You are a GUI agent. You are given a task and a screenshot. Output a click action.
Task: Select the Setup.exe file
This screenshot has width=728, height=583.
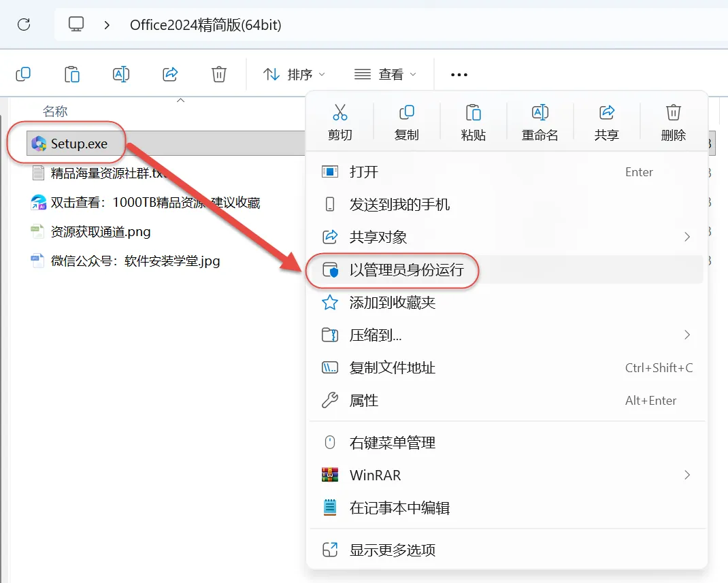coord(166,144)
